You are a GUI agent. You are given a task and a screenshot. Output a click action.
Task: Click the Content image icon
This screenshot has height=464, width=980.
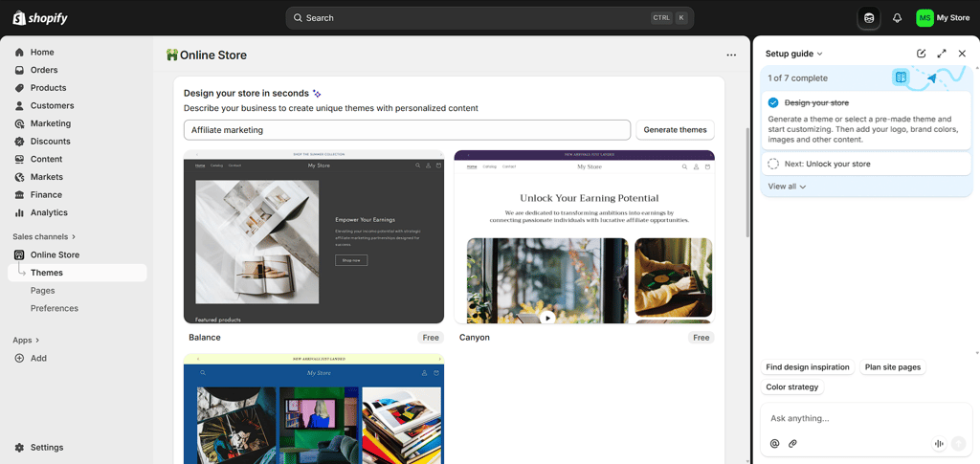[x=19, y=159]
